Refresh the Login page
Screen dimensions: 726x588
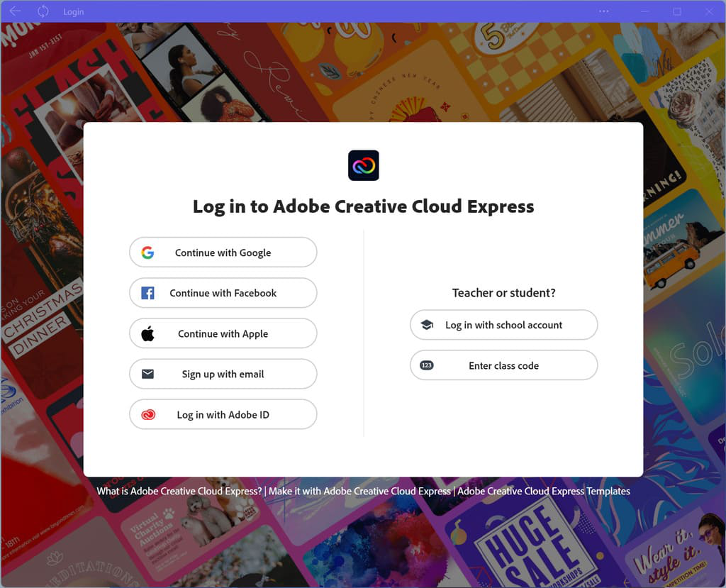pyautogui.click(x=43, y=11)
